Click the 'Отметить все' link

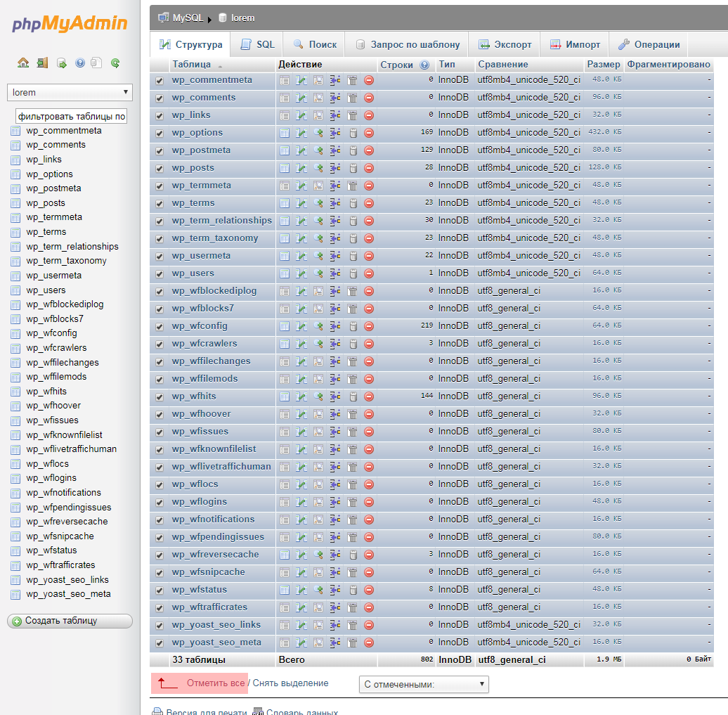[216, 683]
